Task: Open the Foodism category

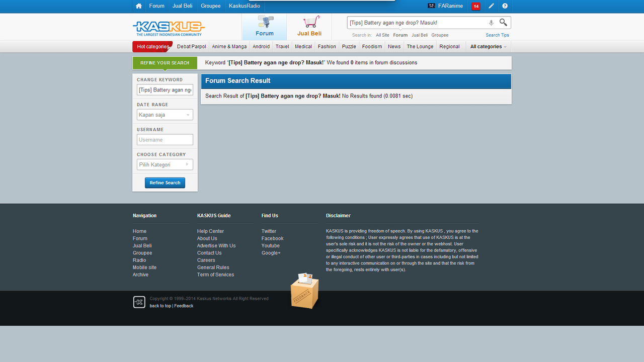Action: click(x=372, y=47)
